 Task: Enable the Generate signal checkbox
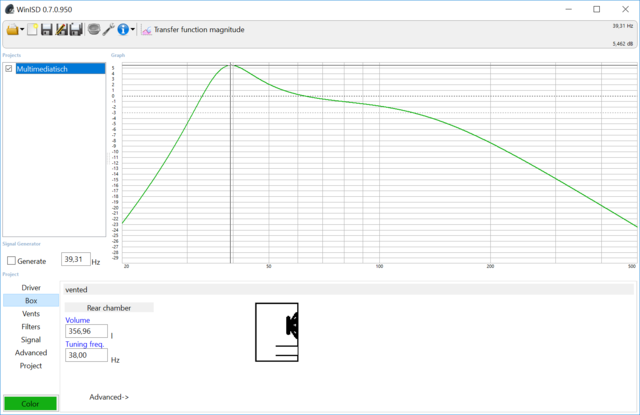11,261
